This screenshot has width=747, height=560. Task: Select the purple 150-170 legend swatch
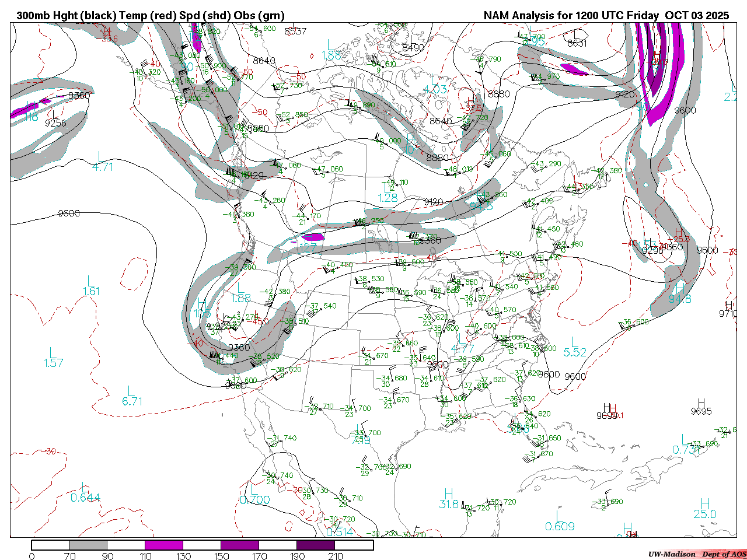pyautogui.click(x=240, y=545)
